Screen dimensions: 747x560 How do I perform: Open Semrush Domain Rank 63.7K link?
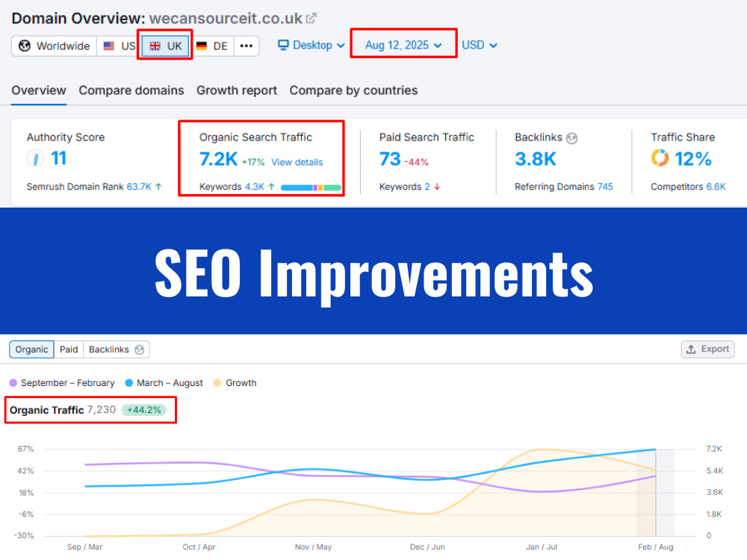coord(139,187)
